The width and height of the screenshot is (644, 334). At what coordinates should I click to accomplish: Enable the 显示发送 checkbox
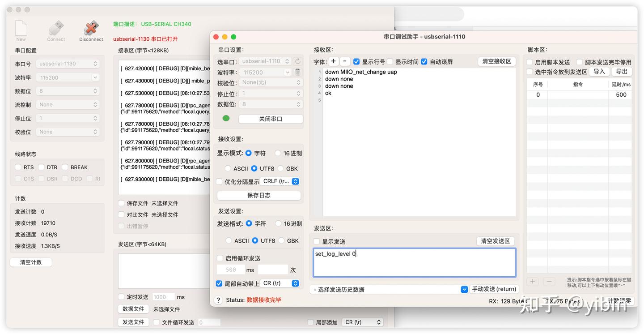(x=317, y=242)
